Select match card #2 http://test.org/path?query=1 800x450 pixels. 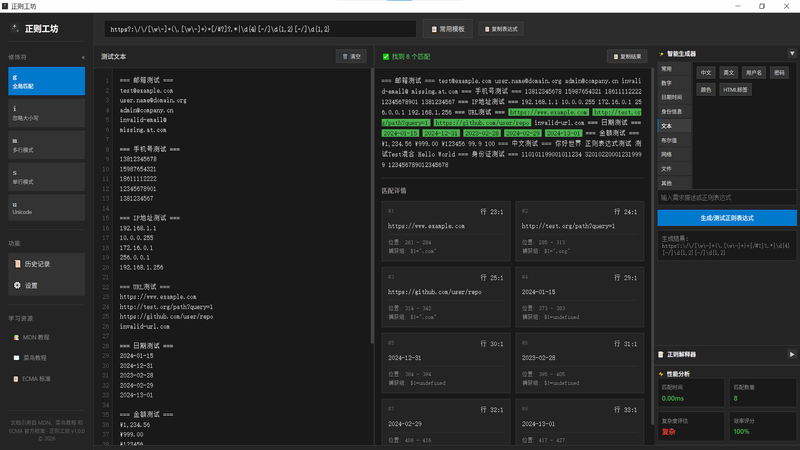point(580,231)
